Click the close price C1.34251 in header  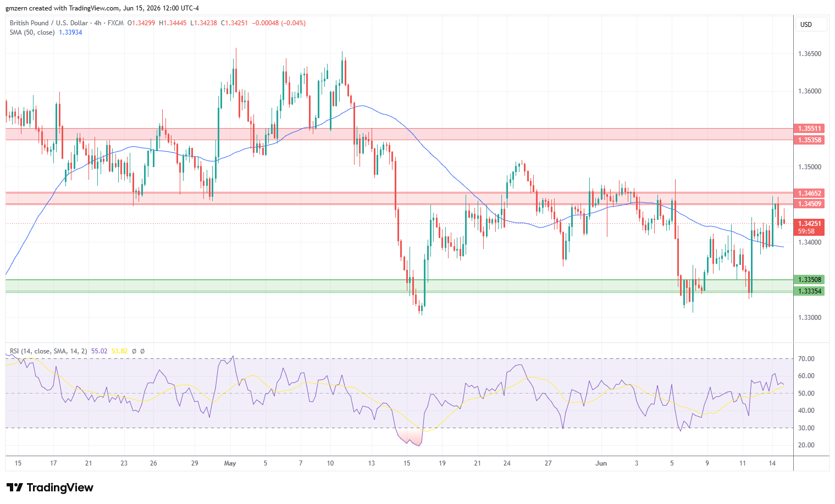(x=235, y=23)
